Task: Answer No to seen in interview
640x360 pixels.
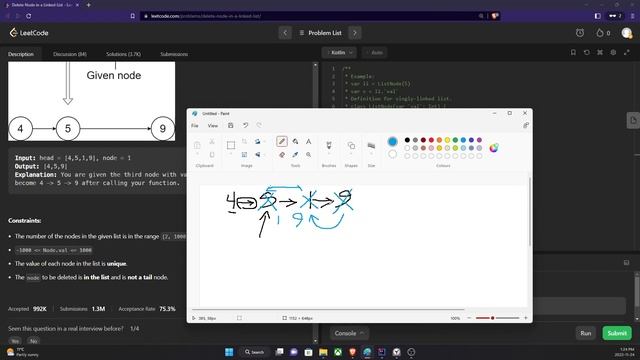Action: point(33,341)
